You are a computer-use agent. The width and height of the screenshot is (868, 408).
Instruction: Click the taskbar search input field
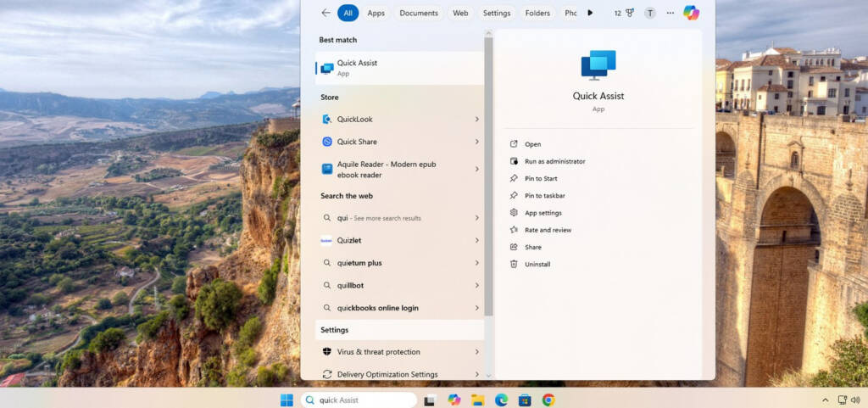[x=364, y=400]
